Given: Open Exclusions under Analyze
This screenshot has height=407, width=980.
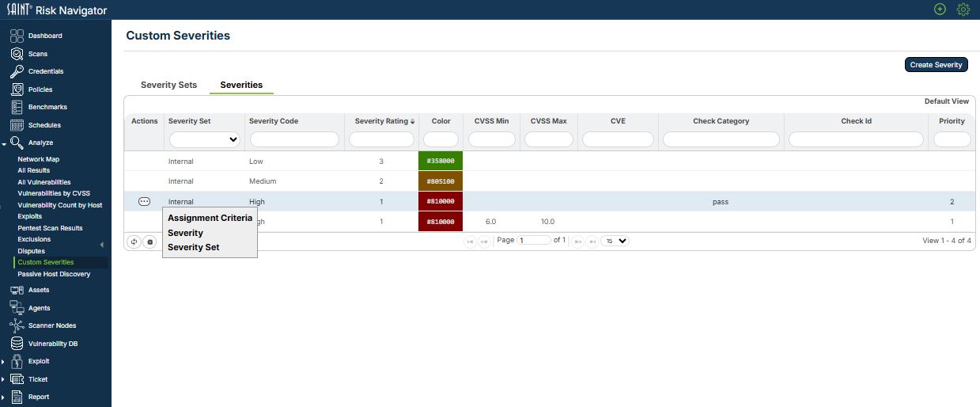Looking at the screenshot, I should [x=34, y=239].
